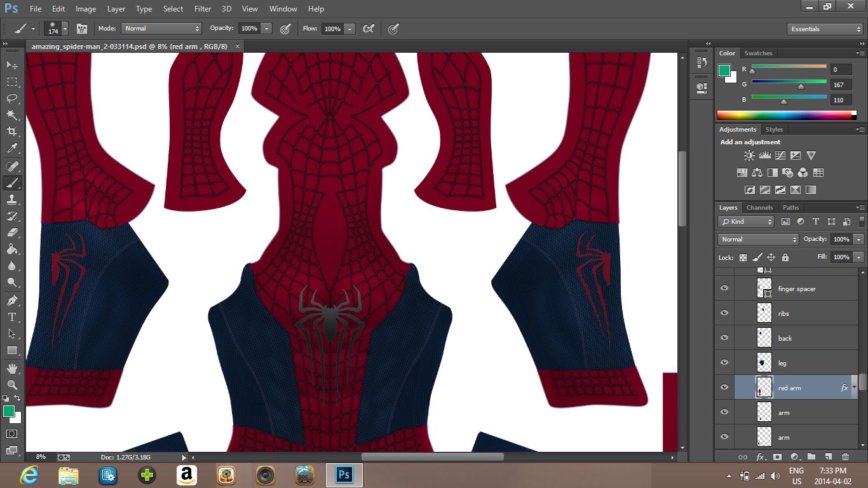Add a Color Balance adjustment

(757, 172)
